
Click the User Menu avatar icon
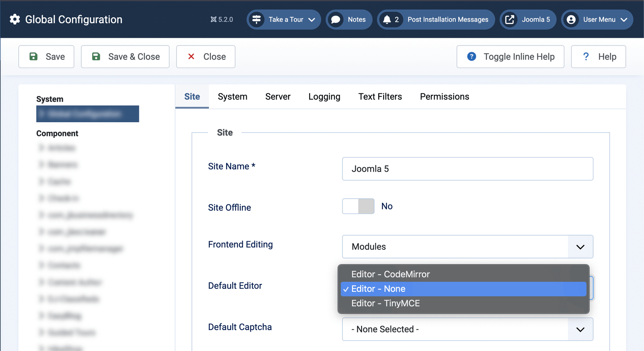point(571,19)
